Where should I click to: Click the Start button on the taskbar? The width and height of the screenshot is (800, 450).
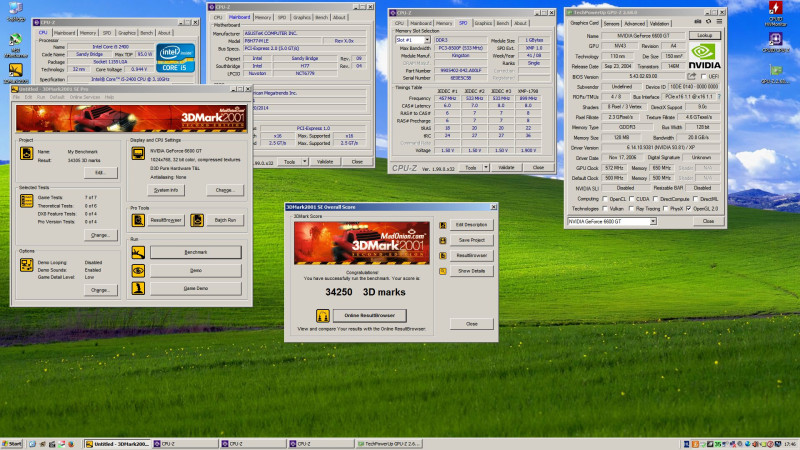(12, 444)
